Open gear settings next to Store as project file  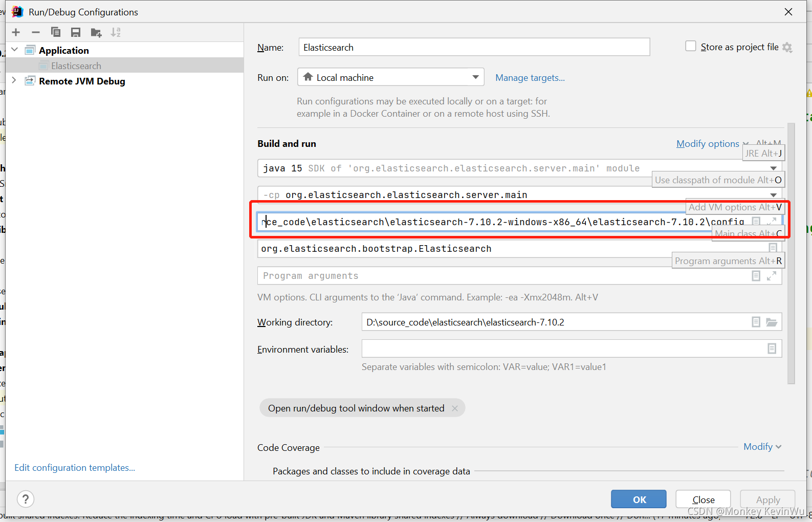(787, 47)
